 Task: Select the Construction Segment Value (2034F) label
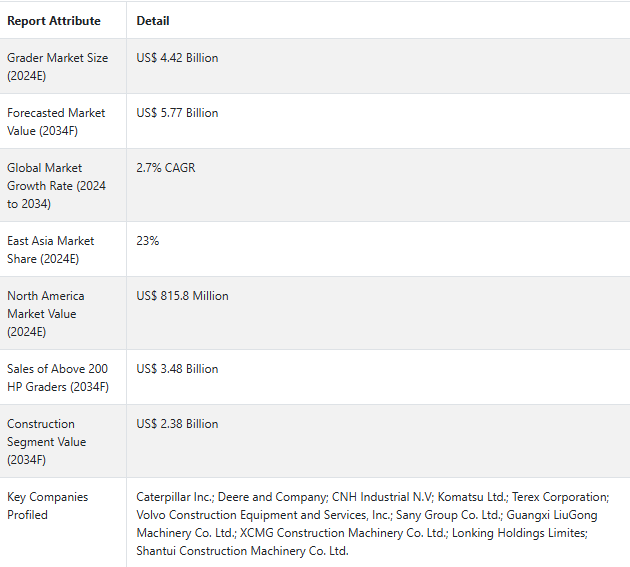[x=47, y=442]
